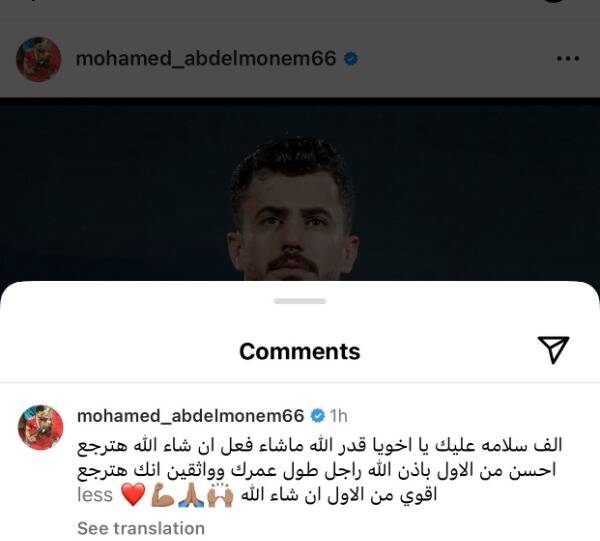
Task: Select the Comments sheet title
Action: click(x=300, y=351)
